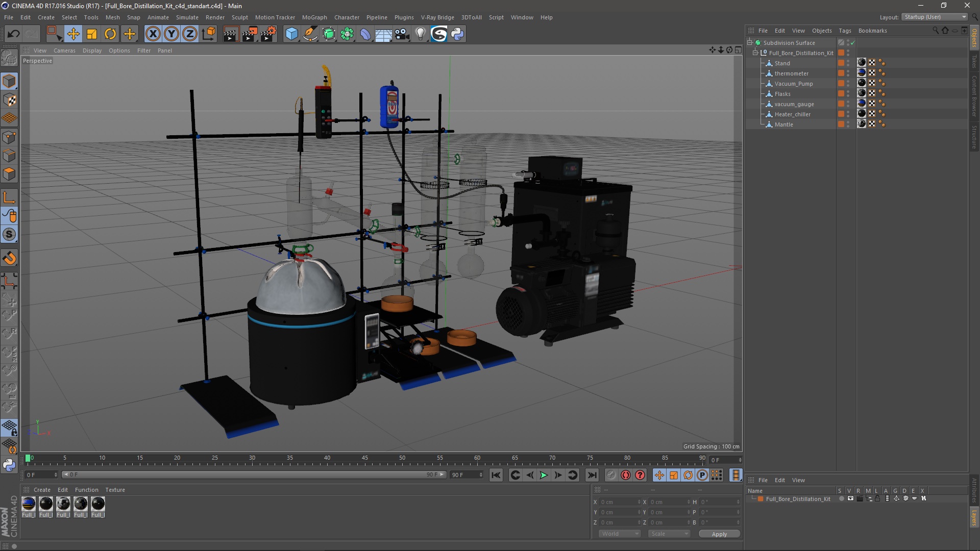Toggle layer visibility eye for Full_Bore_Distillation_Kit
This screenshot has width=980, height=551.
click(x=850, y=499)
